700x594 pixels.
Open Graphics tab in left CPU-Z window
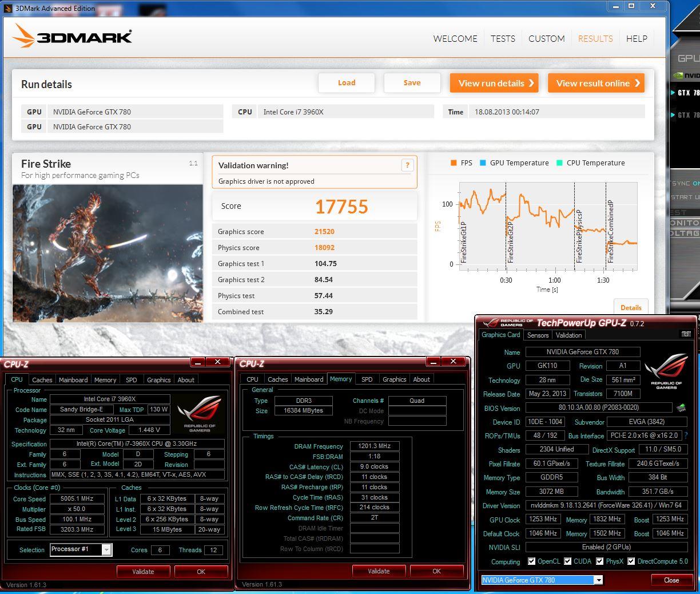tap(158, 380)
